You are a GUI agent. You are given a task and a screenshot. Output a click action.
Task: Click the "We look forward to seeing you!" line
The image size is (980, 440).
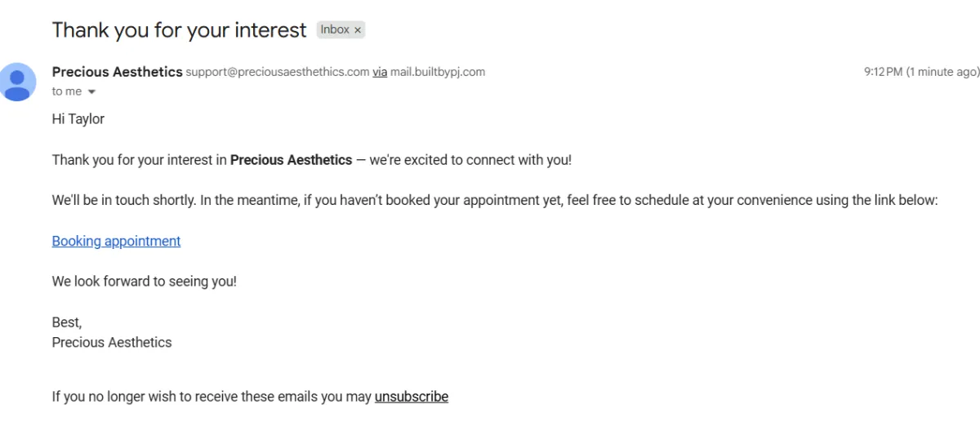point(144,282)
